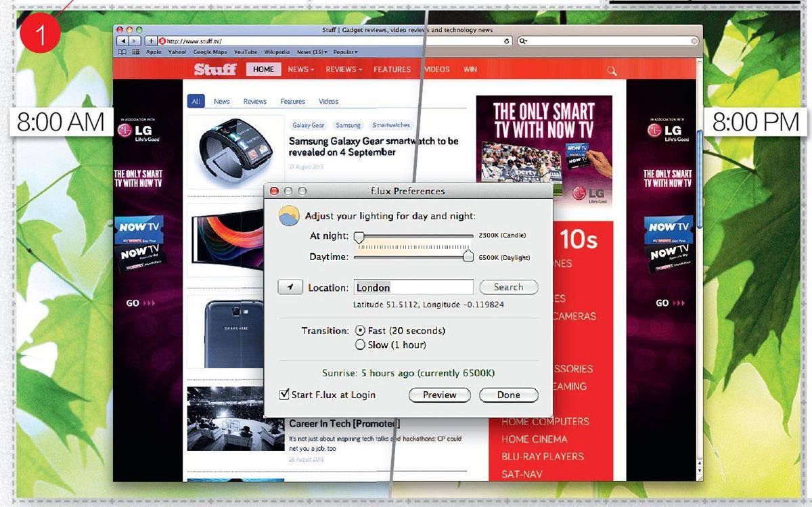The image size is (812, 507).
Task: Go back using Safari's back arrow
Action: pos(123,41)
